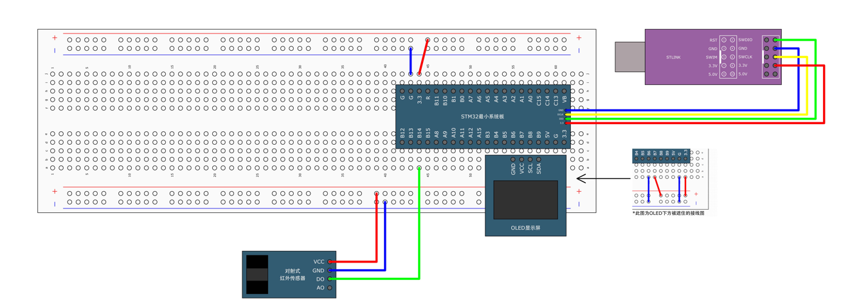
Task: Select the SDA label on OLED module
Action: pos(539,169)
